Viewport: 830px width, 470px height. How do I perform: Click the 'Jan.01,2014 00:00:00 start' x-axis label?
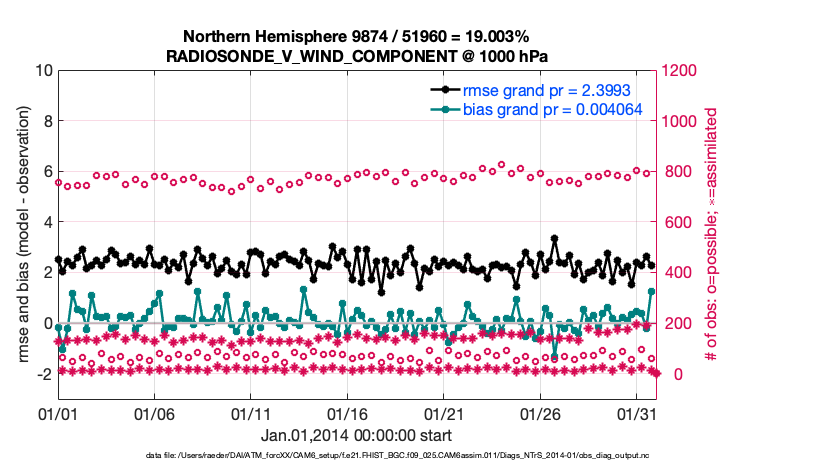pyautogui.click(x=356, y=436)
